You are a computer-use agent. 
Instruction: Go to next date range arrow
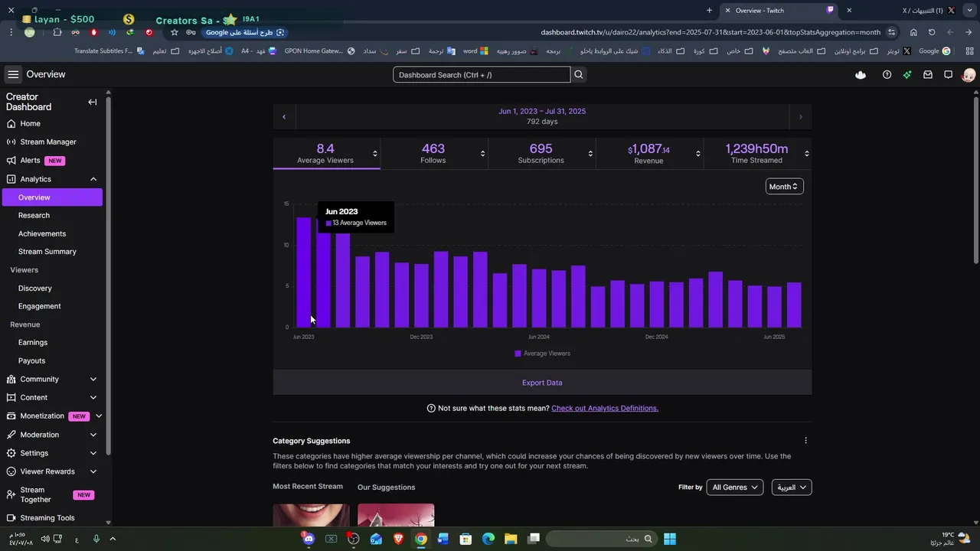tap(801, 117)
